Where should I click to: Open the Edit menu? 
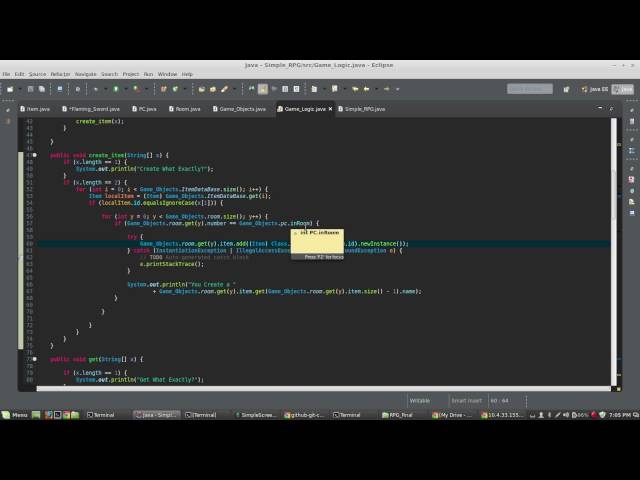click(x=19, y=74)
